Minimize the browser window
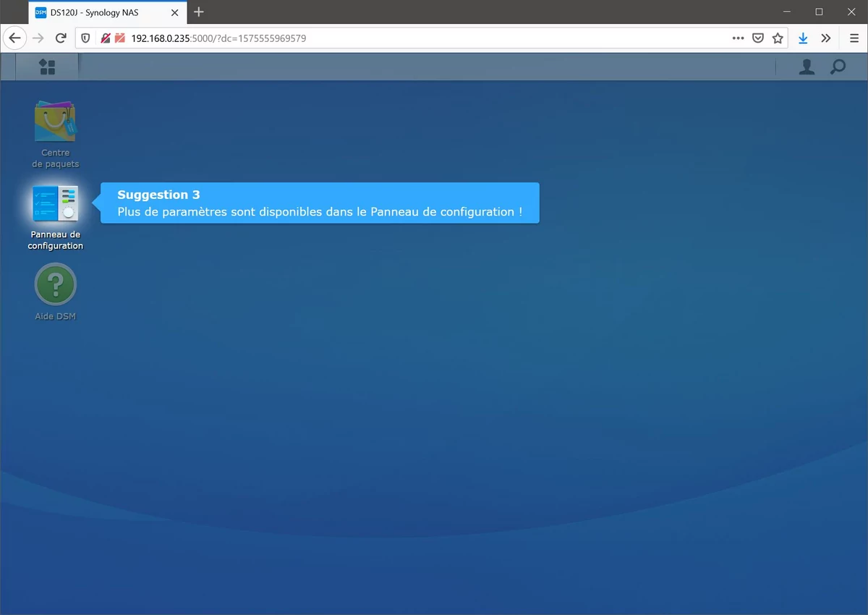This screenshot has width=868, height=615. 786,12
